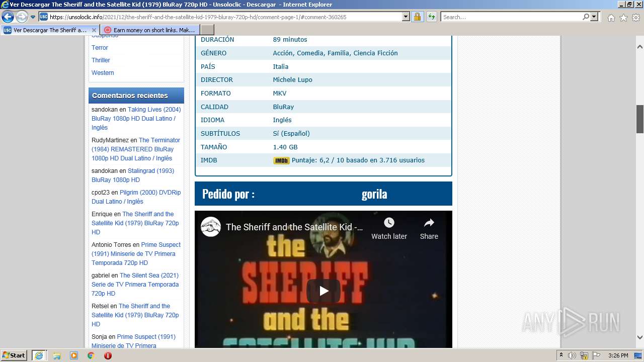Go forward with the browser Forward arrow
This screenshot has width=644, height=362.
click(22, 17)
